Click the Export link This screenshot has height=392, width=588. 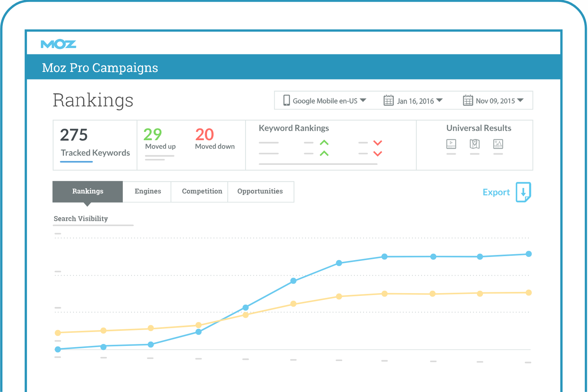496,192
